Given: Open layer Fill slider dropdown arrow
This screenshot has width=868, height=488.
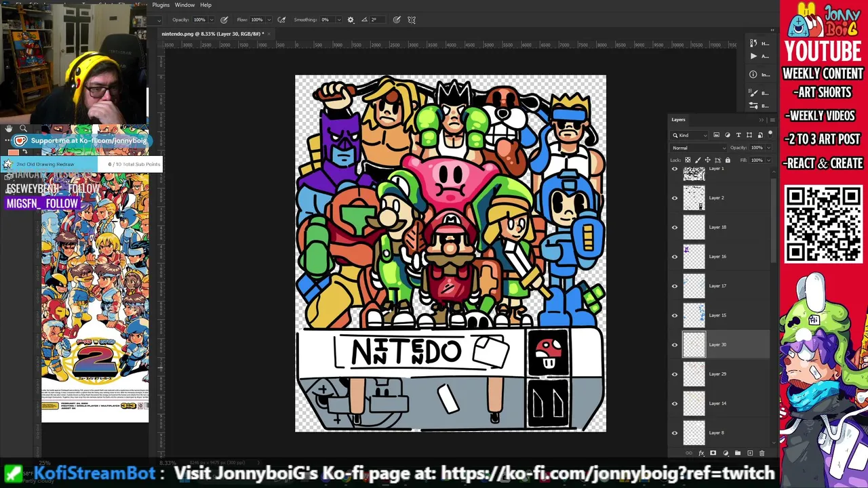Looking at the screenshot, I should 768,161.
